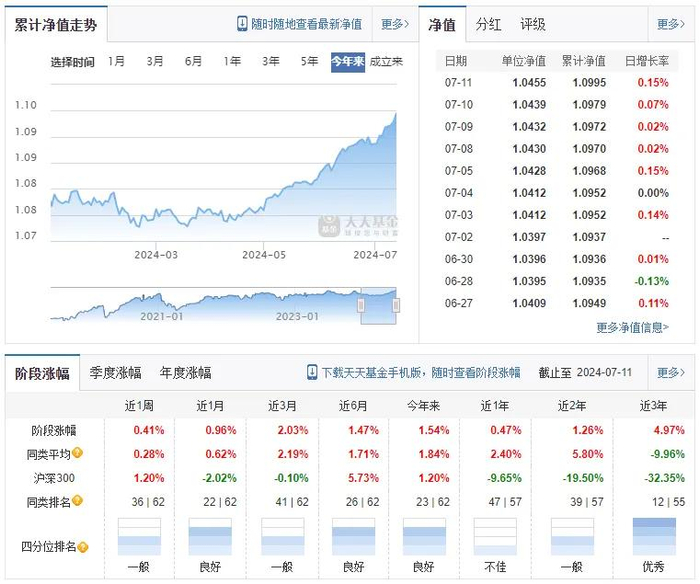Open the 年度涨幅 tab
Image resolution: width=700 pixels, height=584 pixels.
coord(185,373)
